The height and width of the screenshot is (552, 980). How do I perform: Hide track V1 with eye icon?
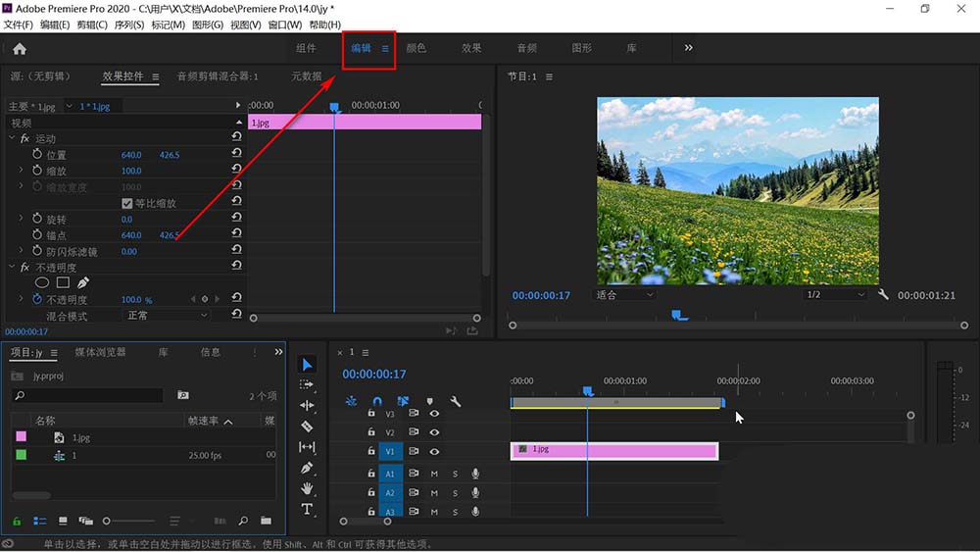[434, 452]
